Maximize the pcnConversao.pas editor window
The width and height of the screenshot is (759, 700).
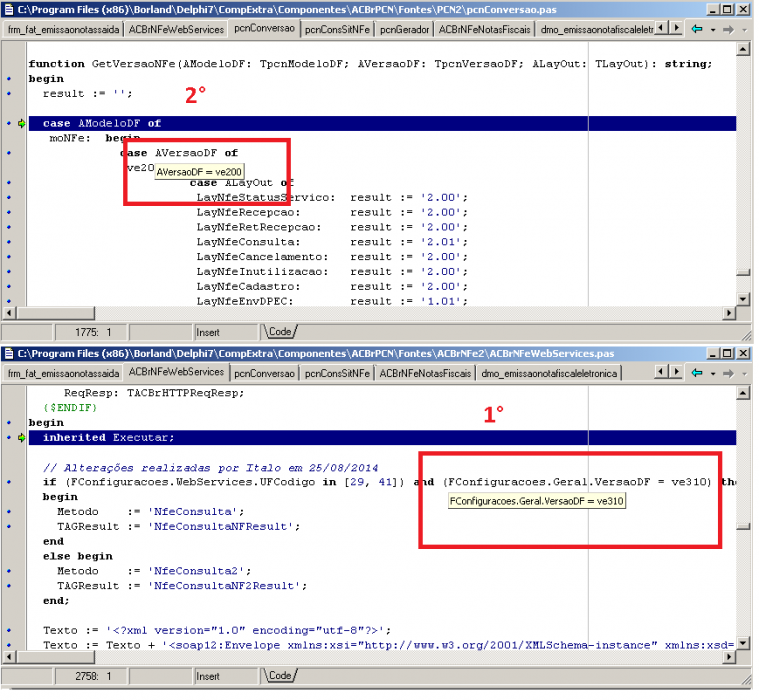tap(728, 9)
